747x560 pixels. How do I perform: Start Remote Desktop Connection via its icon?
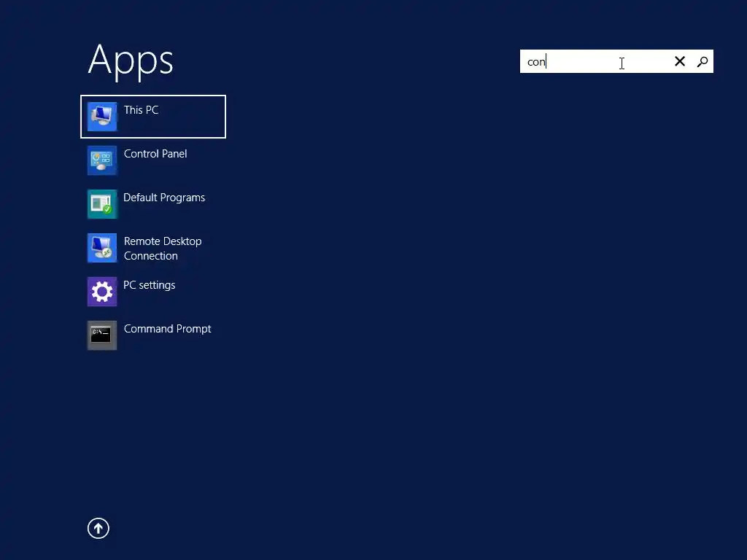[102, 248]
